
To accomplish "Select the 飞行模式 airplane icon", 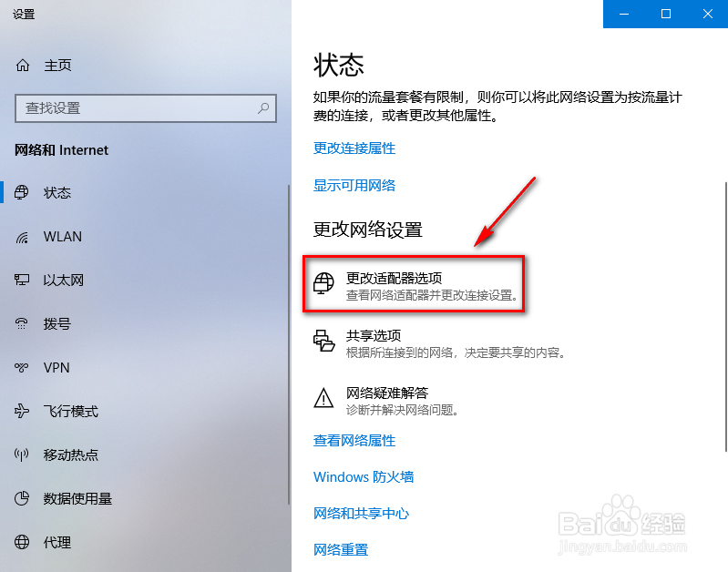I will pyautogui.click(x=22, y=411).
